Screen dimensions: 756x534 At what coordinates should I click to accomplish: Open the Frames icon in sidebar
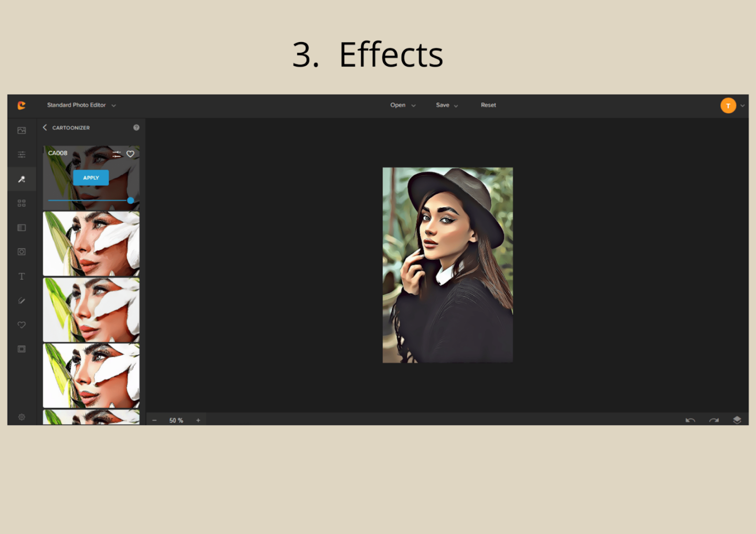(x=22, y=349)
